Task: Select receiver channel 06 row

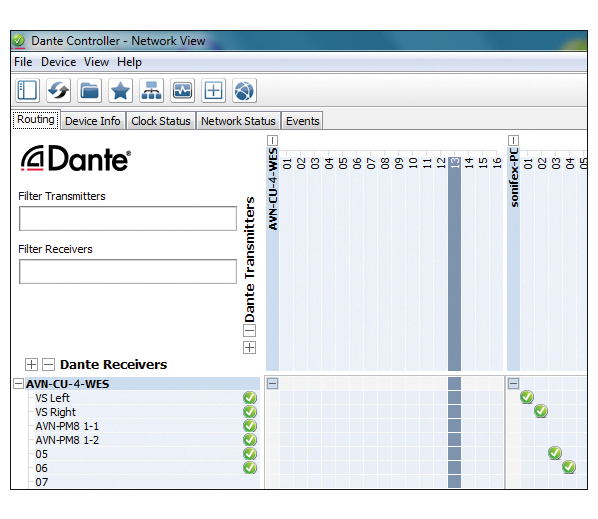Action: point(147,468)
